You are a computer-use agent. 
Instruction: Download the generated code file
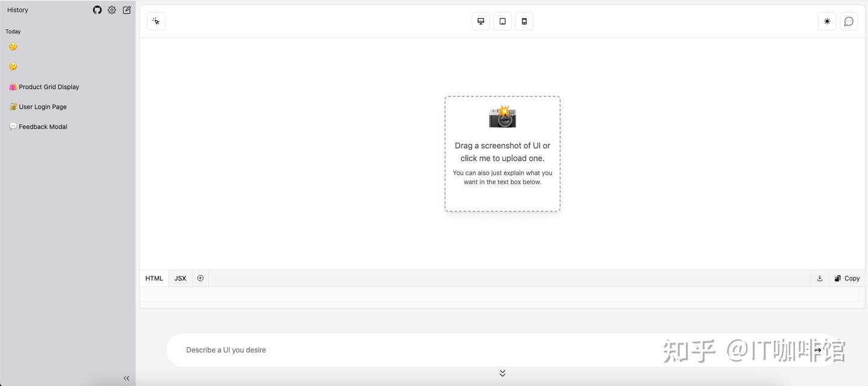click(x=819, y=278)
